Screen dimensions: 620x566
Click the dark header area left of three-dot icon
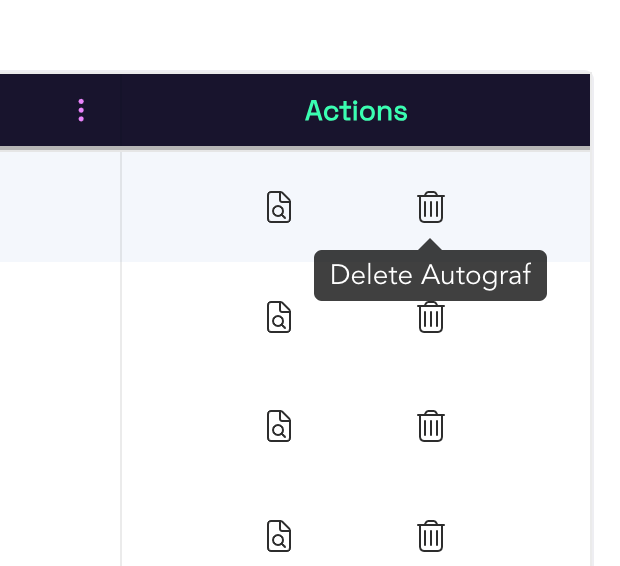click(x=35, y=111)
